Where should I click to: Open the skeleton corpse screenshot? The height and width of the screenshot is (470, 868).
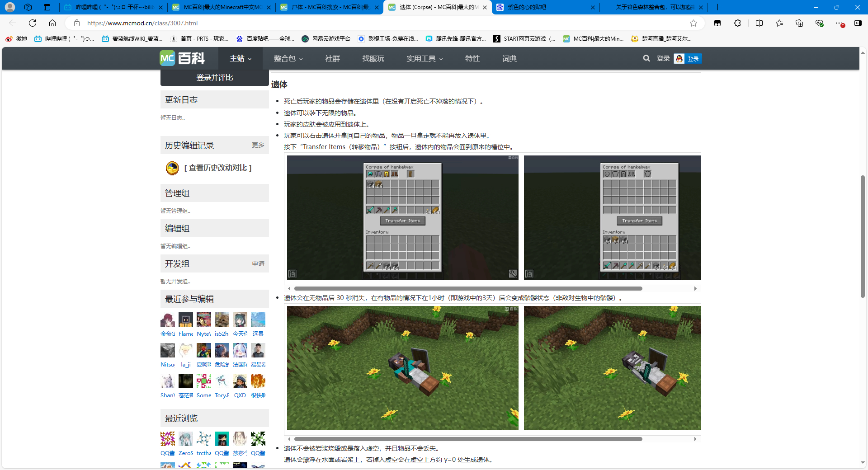612,368
